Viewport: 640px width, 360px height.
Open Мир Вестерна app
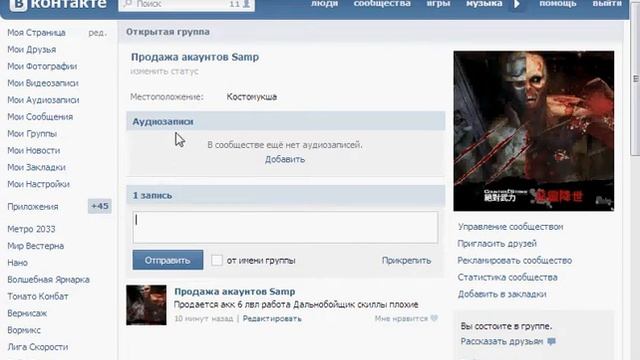coord(36,246)
